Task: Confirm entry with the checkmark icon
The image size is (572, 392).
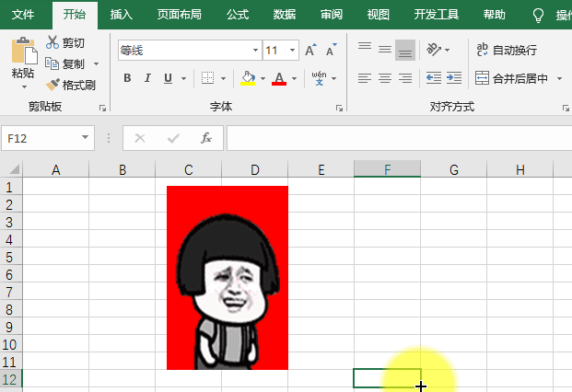Action: point(173,138)
